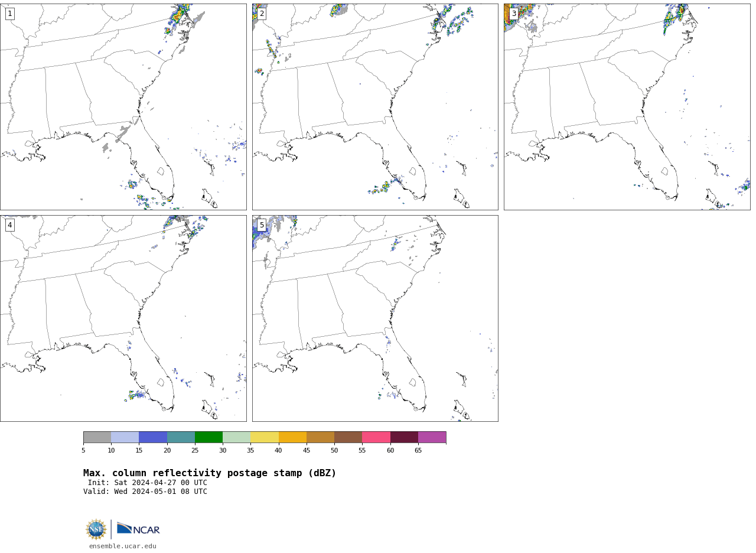Click the panel number label 1
The image size is (756, 553).
[9, 14]
